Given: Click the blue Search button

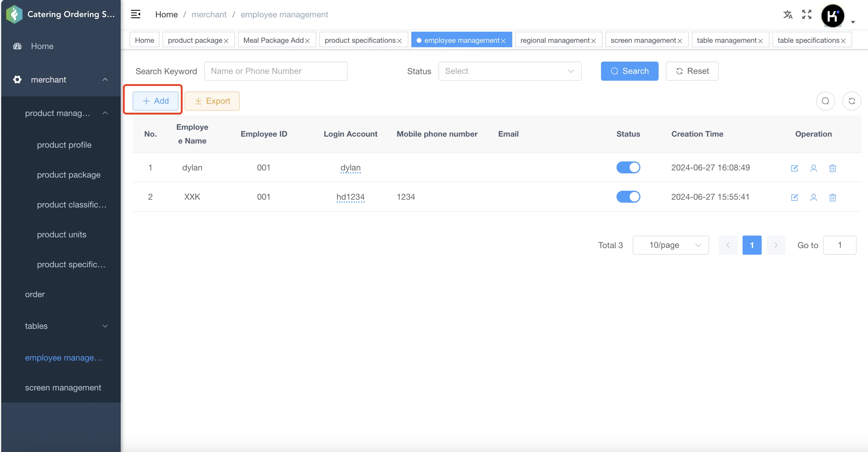Looking at the screenshot, I should (x=629, y=71).
